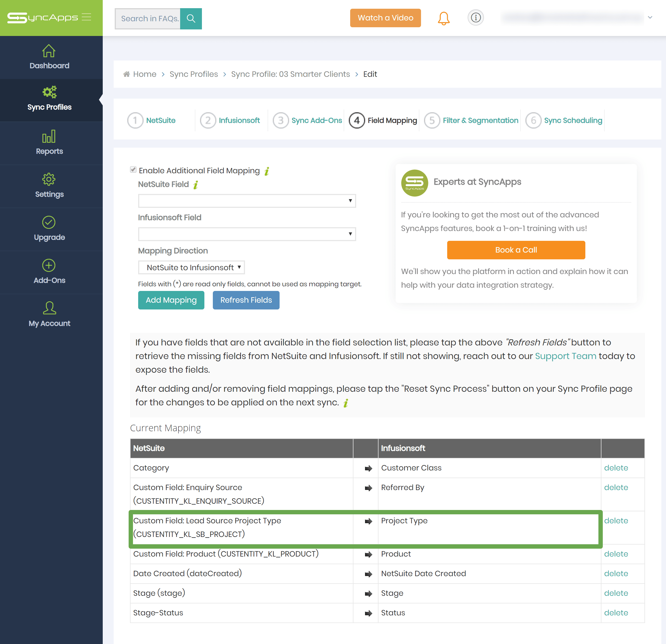Image resolution: width=666 pixels, height=644 pixels.
Task: Go to step 1 NetSuite tab
Action: pyautogui.click(x=152, y=120)
